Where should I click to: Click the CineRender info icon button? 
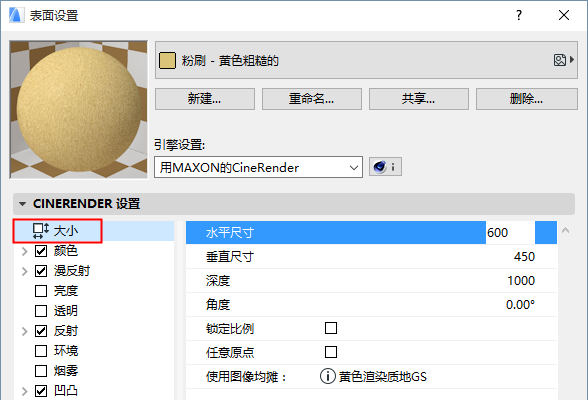(385, 166)
